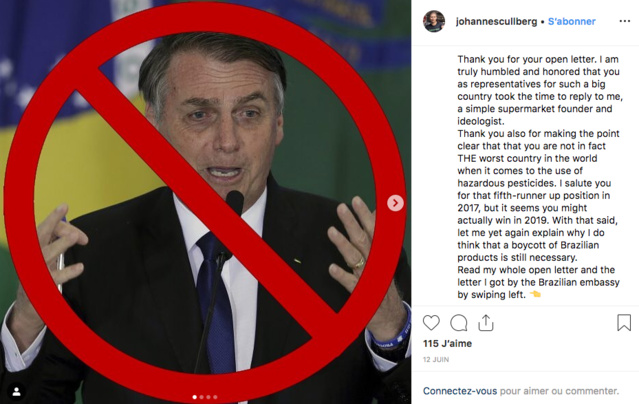Select the third carousel dot indicator

tap(208, 397)
